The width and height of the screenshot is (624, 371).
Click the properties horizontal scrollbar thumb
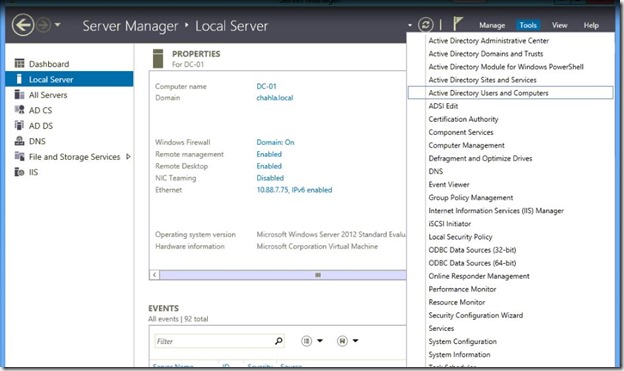(283, 275)
